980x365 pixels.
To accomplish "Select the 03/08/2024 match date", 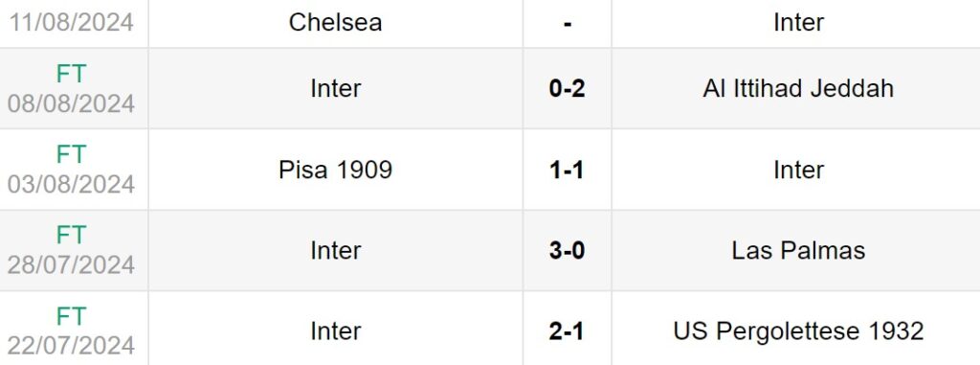I will pos(71,184).
